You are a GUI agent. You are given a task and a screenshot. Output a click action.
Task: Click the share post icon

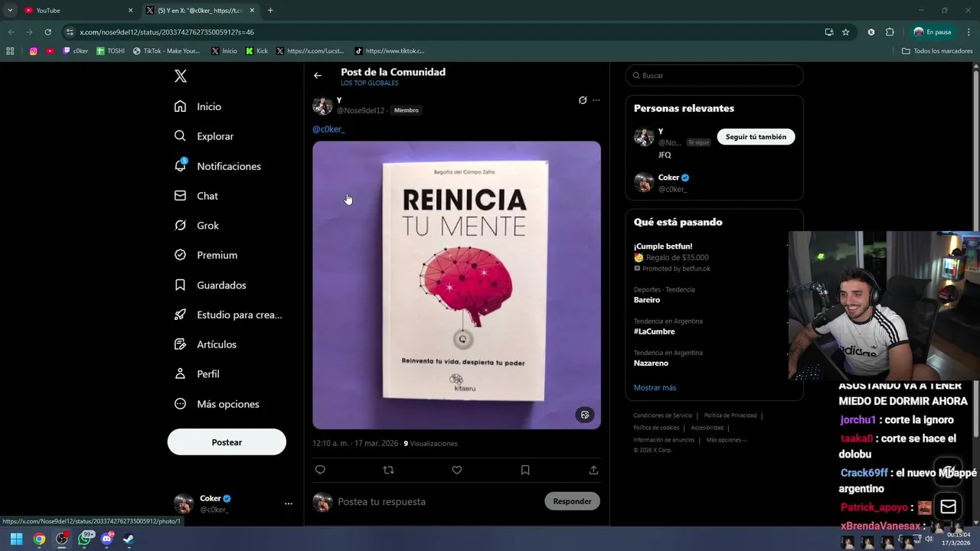pyautogui.click(x=593, y=470)
